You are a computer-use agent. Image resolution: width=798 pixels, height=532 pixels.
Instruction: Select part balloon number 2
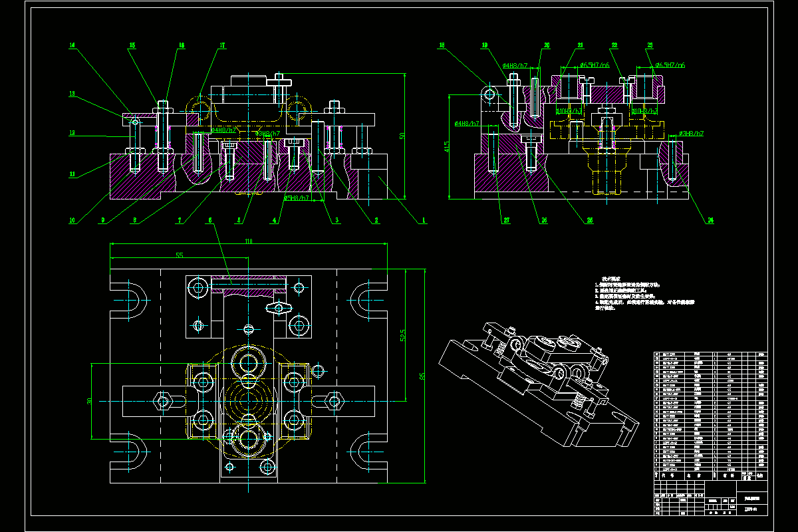pos(376,221)
